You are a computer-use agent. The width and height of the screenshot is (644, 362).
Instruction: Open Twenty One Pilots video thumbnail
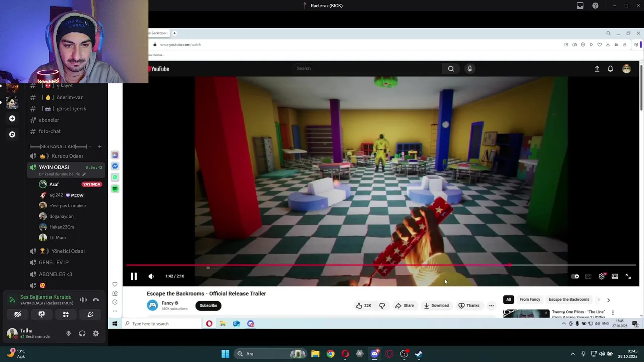tap(526, 314)
